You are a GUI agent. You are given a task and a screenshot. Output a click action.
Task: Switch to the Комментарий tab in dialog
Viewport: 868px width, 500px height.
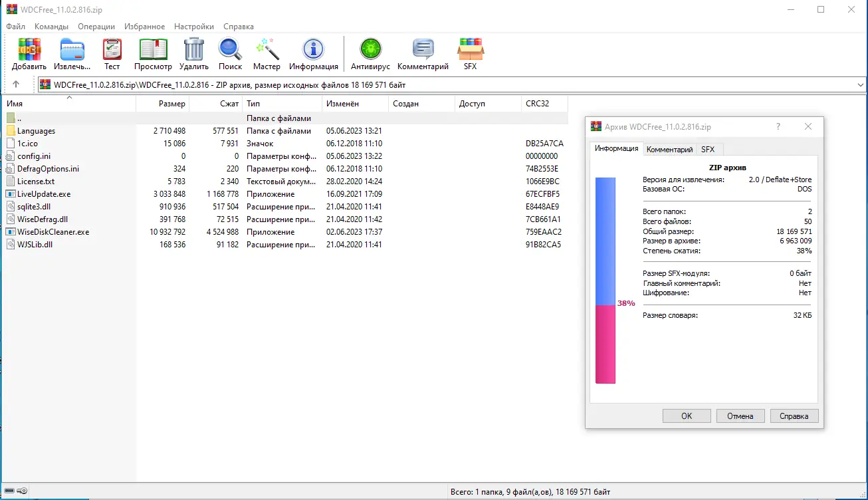coord(669,150)
